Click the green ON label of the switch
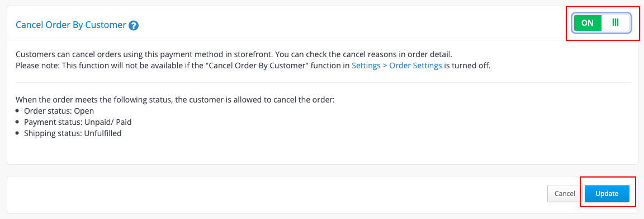 [x=588, y=23]
